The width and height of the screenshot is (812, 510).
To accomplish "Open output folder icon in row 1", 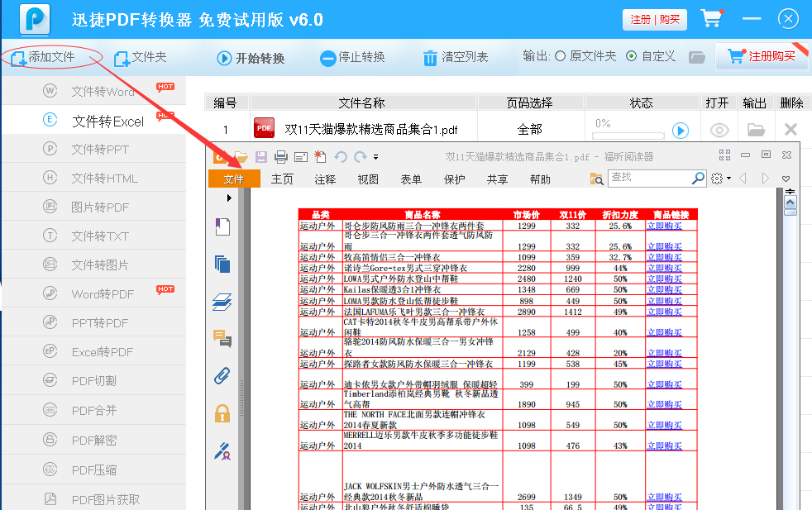I will click(x=756, y=130).
